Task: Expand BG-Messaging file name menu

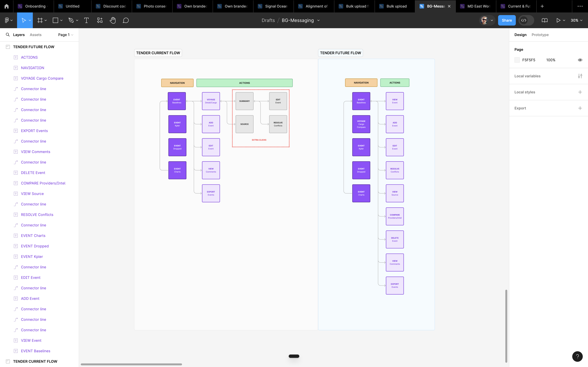Action: pyautogui.click(x=319, y=20)
